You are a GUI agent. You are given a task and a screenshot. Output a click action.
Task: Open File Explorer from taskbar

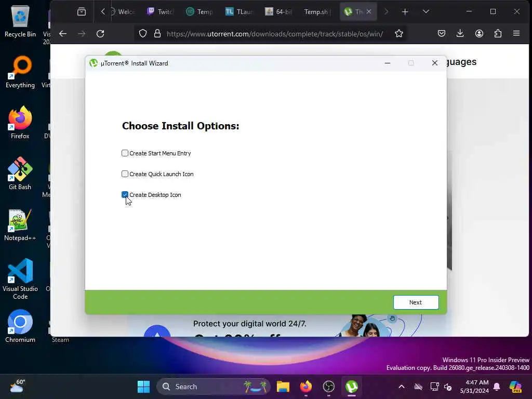click(283, 387)
